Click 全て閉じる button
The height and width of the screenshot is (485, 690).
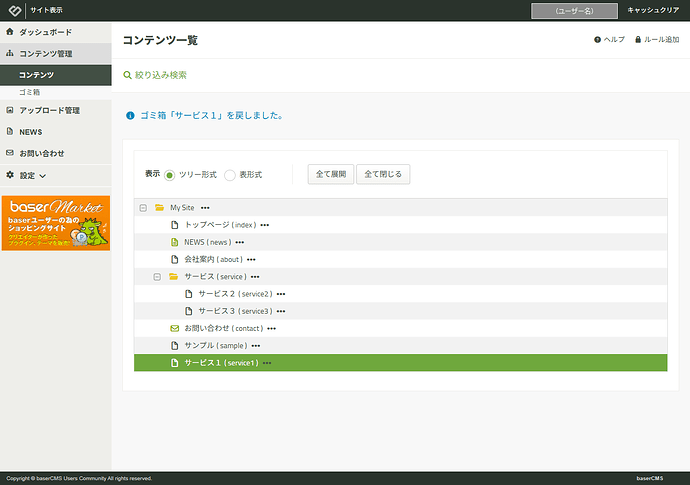(x=383, y=174)
